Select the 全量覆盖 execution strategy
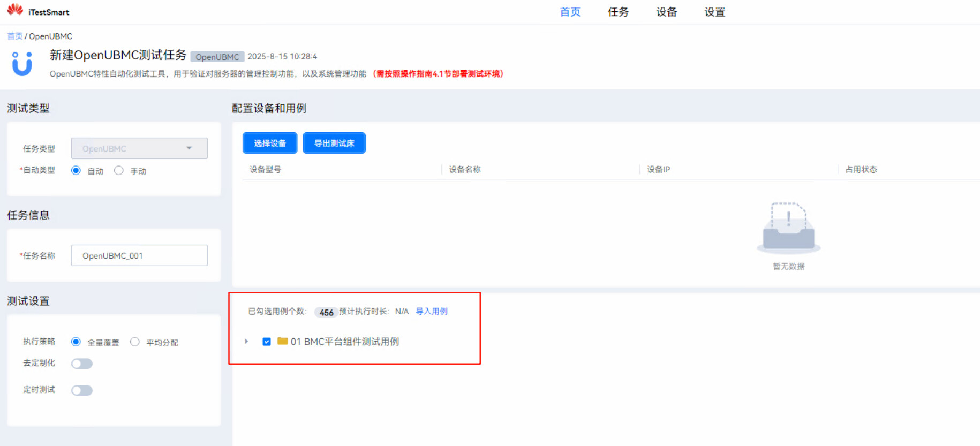Image resolution: width=980 pixels, height=446 pixels. [x=76, y=342]
